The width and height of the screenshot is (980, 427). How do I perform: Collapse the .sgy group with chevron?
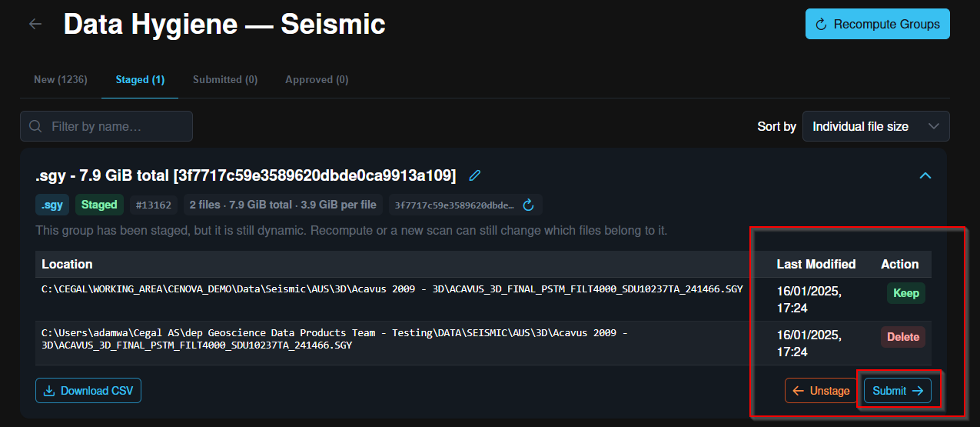(x=925, y=175)
